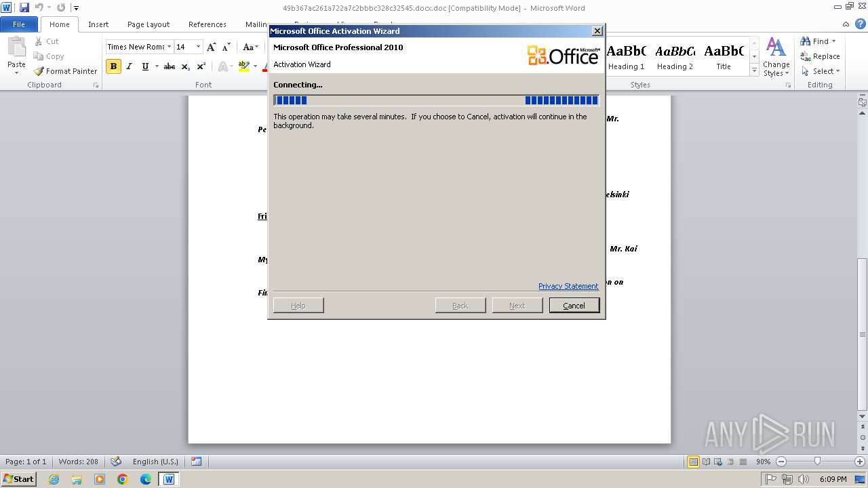
Task: Click the Redo icon in Quick Access
Action: pyautogui.click(x=61, y=8)
